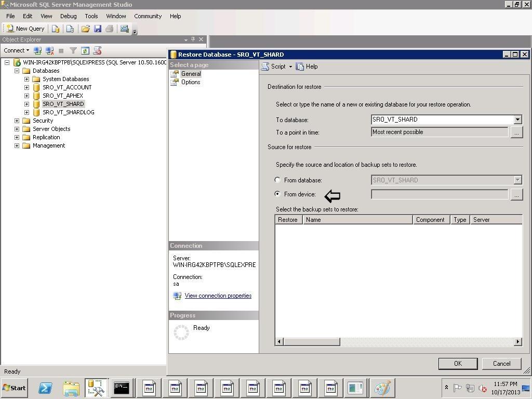This screenshot has width=532, height=399.
Task: Click the point in time browse button
Action: [516, 132]
